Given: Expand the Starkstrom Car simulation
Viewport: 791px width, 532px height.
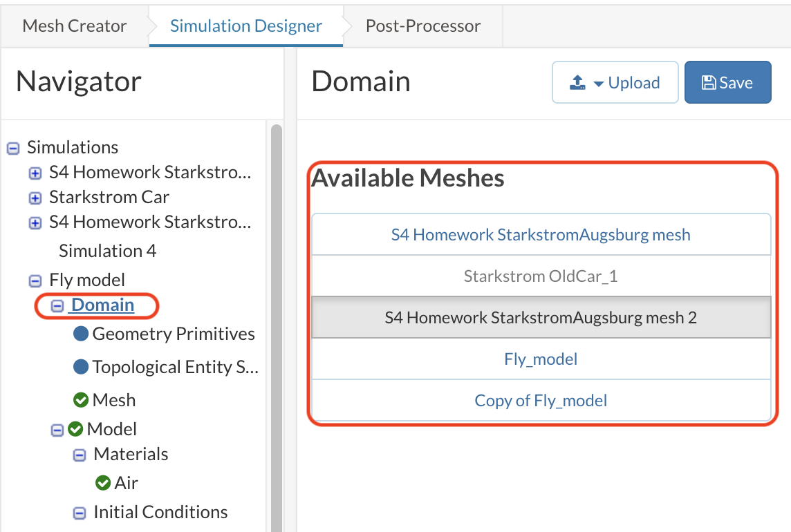Looking at the screenshot, I should (x=35, y=198).
